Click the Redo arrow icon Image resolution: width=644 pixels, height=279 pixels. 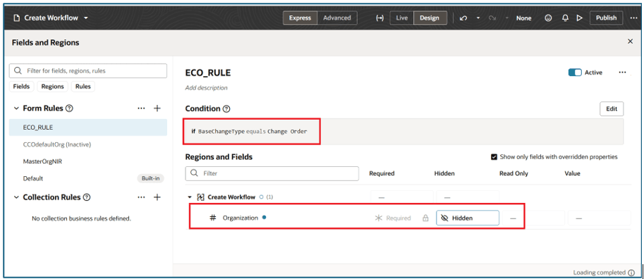pyautogui.click(x=493, y=18)
